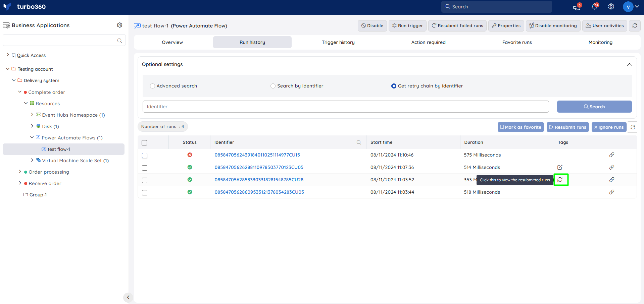Collapse Testing account folder
The image size is (644, 304).
[x=8, y=69]
